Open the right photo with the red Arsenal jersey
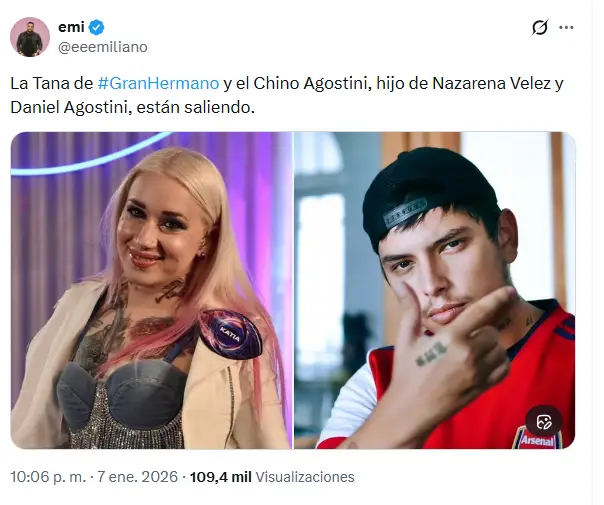Viewport: 604px width, 505px height. (x=435, y=290)
